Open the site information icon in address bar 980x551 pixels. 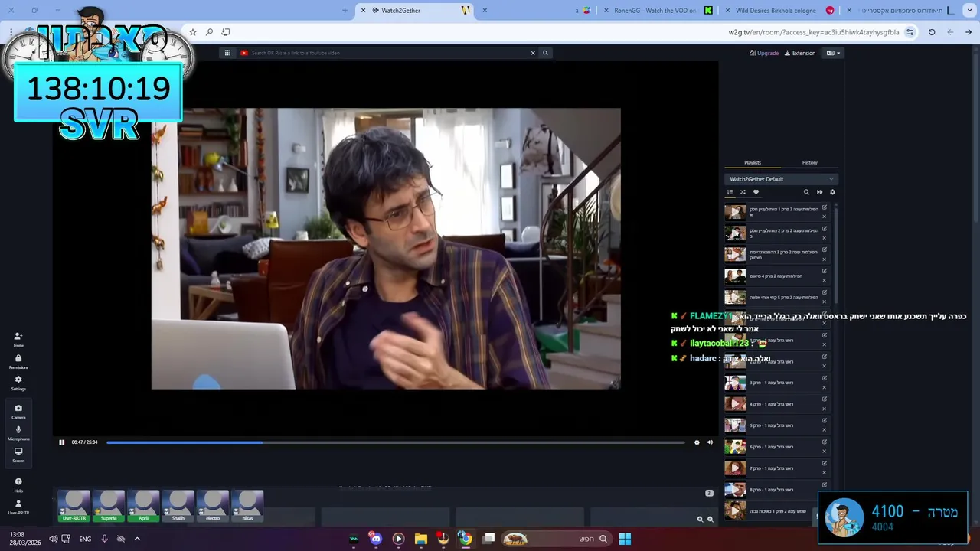point(910,32)
